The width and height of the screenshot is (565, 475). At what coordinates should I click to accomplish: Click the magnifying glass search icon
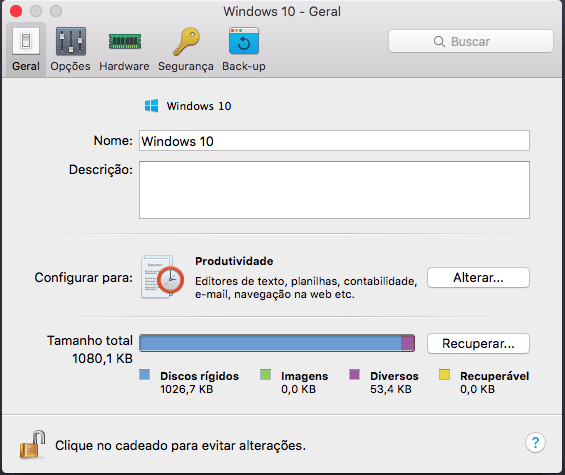coord(439,41)
